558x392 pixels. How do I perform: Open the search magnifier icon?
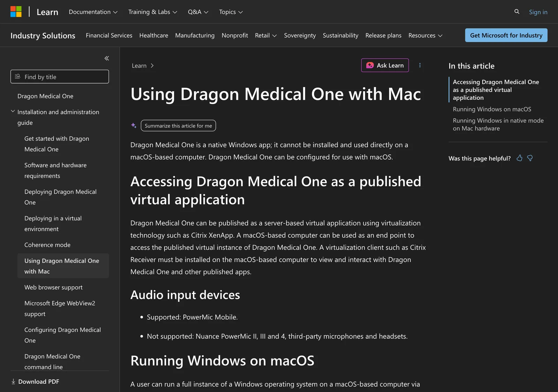517,11
